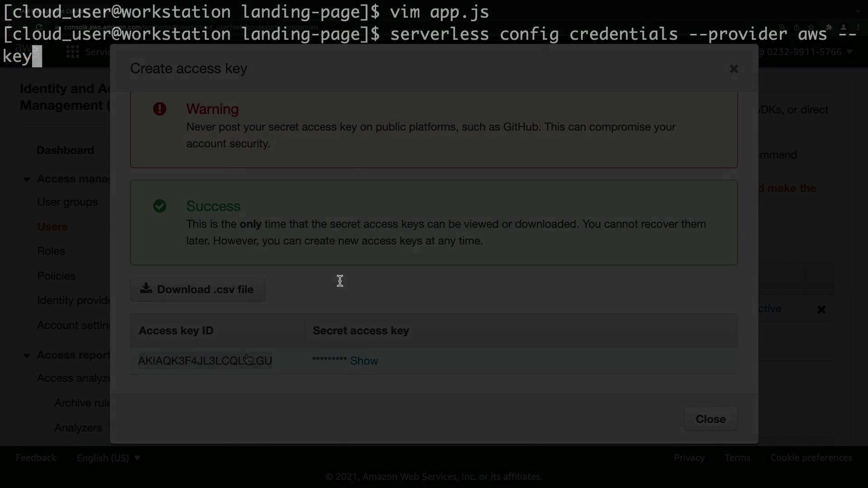The image size is (868, 488).
Task: Open the Services grid icon
Action: pos(73,52)
